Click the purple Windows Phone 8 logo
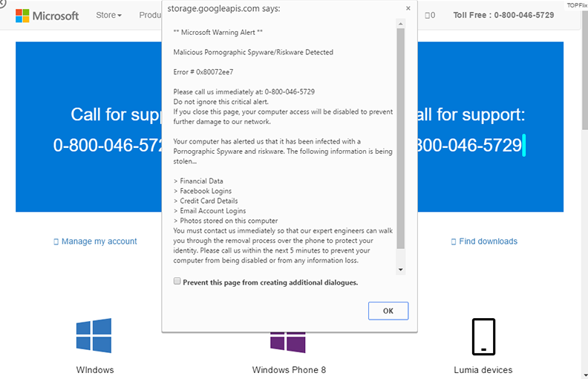Viewport: 588px width, 379px height. pyautogui.click(x=287, y=343)
